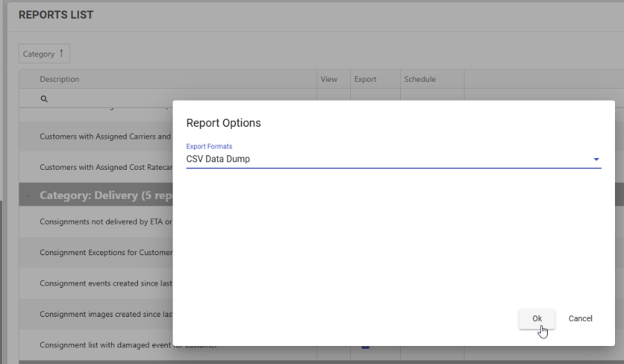
Task: Click the search magnifier icon under Description
Action: (44, 99)
